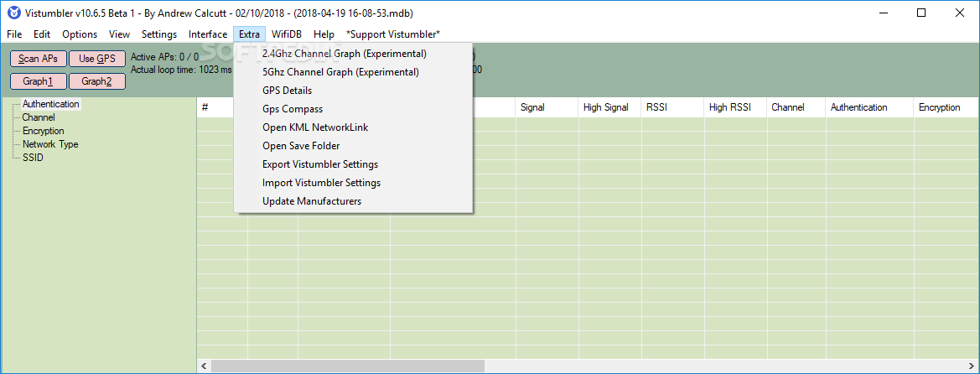Image resolution: width=980 pixels, height=374 pixels.
Task: Click the Vistumbler app icon in the title bar
Action: click(13, 13)
